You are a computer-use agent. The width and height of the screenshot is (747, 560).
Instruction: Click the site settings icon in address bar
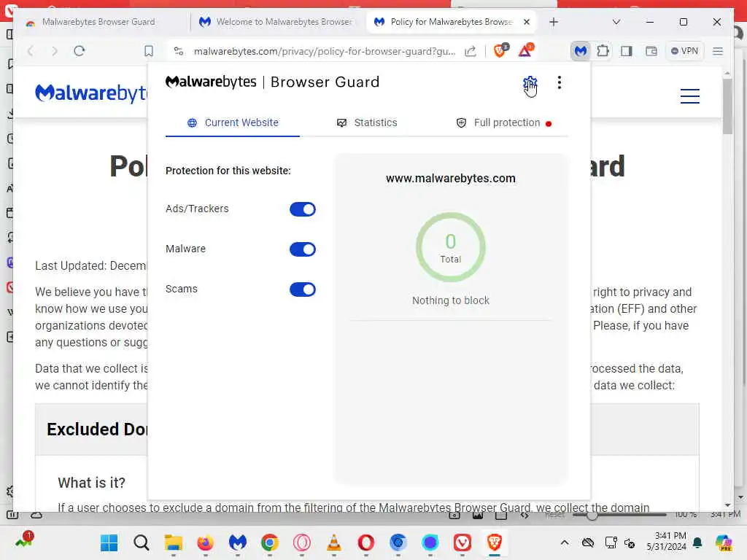pyautogui.click(x=179, y=51)
